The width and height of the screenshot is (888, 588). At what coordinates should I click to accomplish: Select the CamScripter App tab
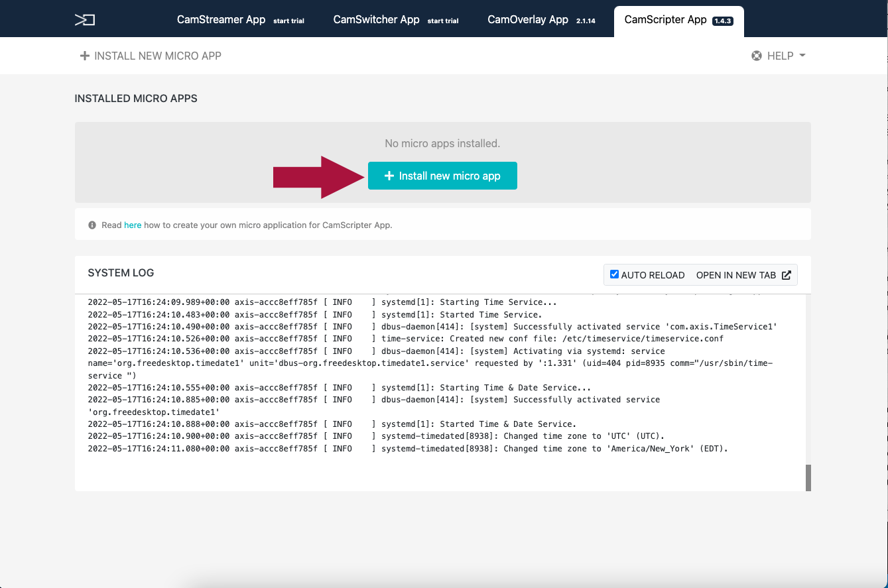(679, 21)
